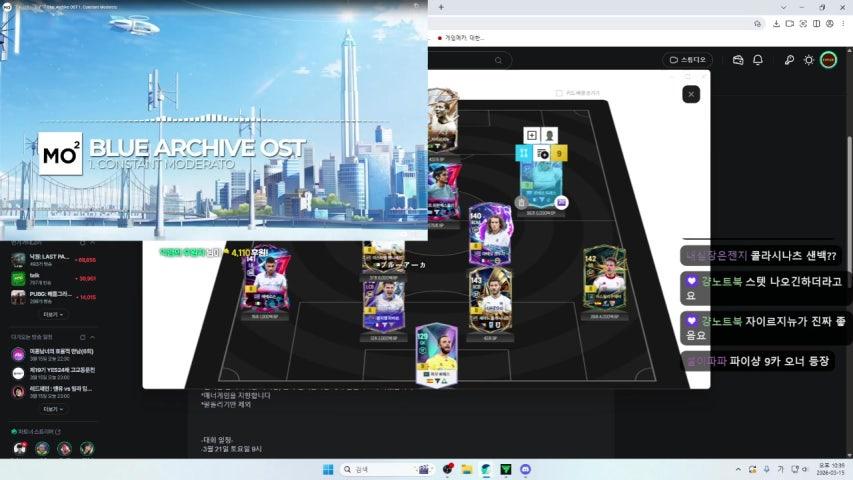
Task: Open Discord from taskbar
Action: (x=526, y=469)
